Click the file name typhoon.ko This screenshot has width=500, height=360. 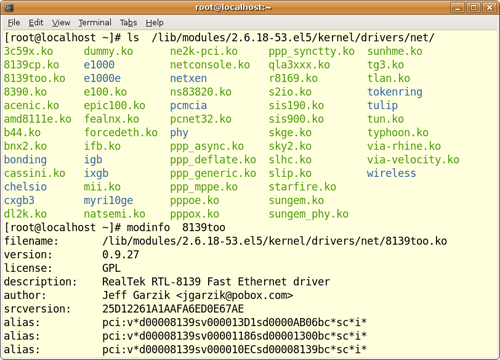click(x=398, y=133)
